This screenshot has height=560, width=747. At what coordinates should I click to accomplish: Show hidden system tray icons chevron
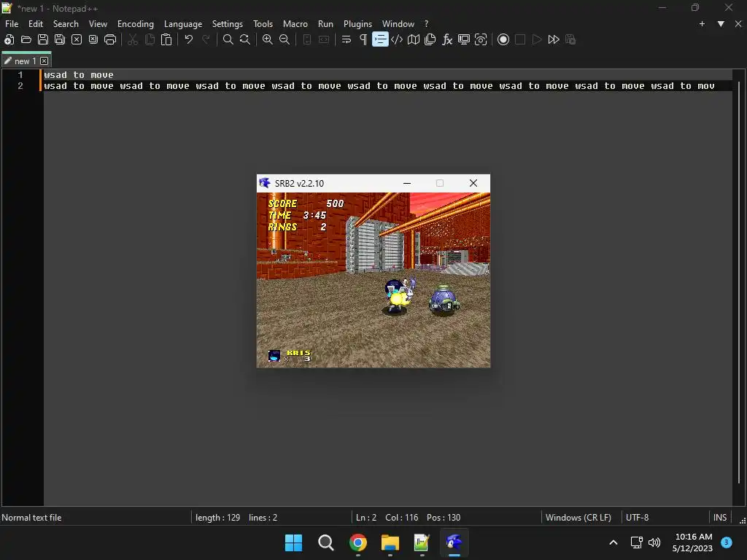[614, 542]
